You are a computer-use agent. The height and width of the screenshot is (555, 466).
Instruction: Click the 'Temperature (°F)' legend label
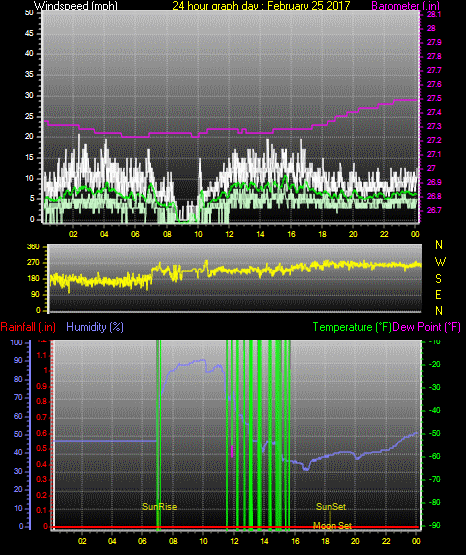pos(352,327)
